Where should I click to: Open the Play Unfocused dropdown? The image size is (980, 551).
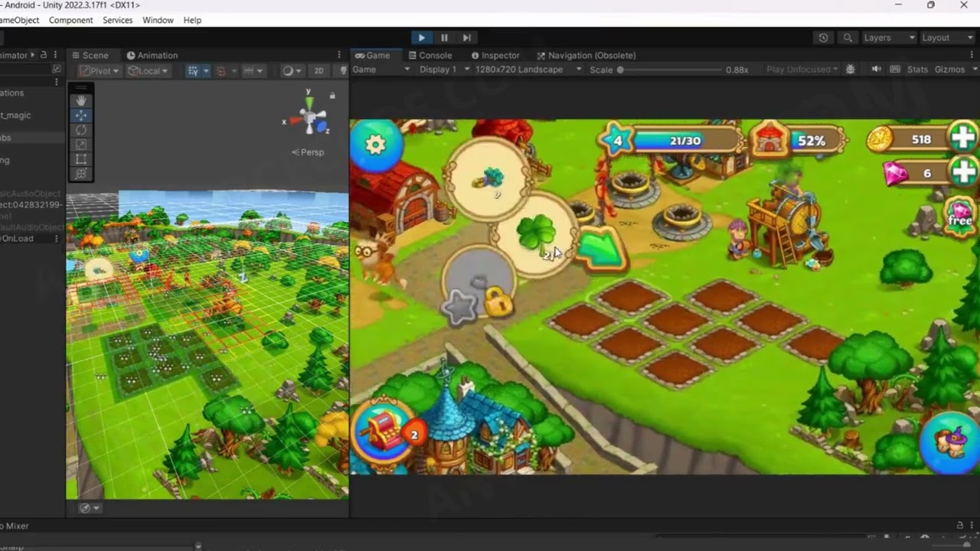(x=802, y=70)
